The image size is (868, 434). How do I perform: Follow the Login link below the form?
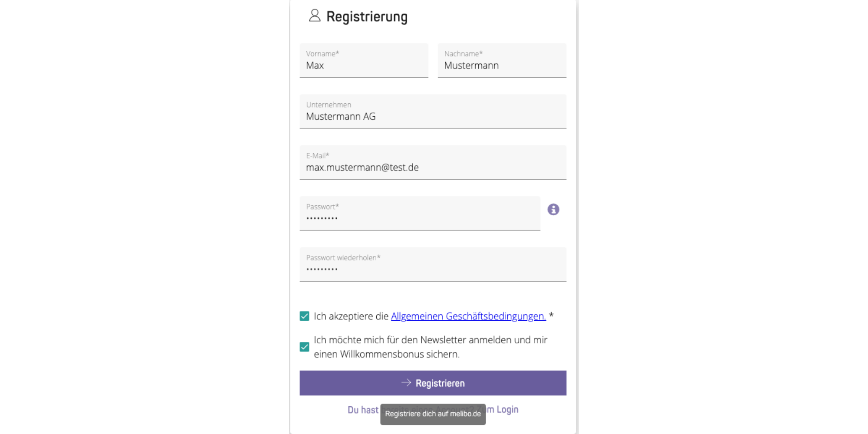[507, 409]
